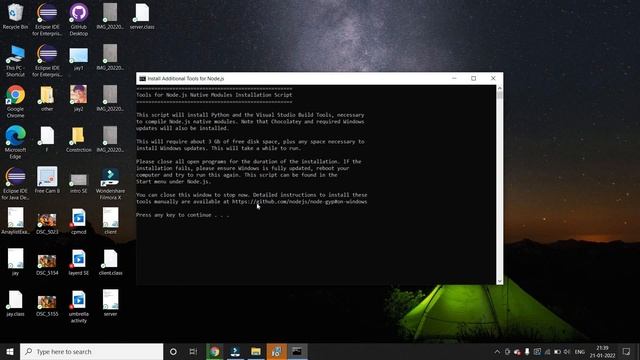Open the volume control in tray
Screen dimensions: 640x360
[567, 351]
